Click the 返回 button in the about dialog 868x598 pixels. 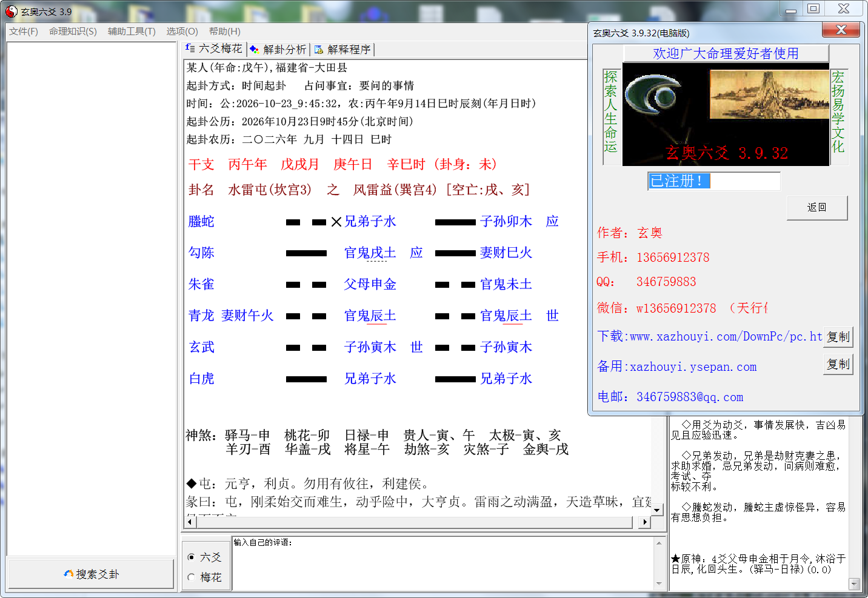[x=817, y=208]
